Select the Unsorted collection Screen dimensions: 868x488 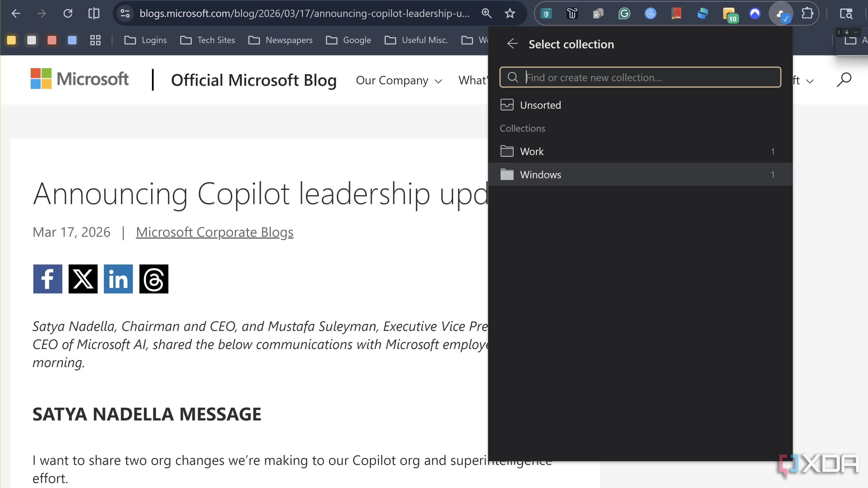coord(640,105)
